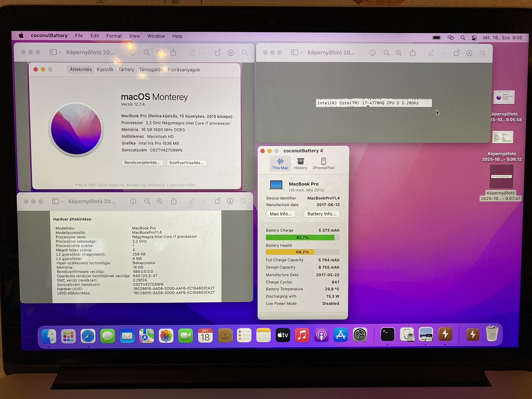Rotate the image in the Intel CPU Preview window
The image size is (532, 399).
click(457, 53)
